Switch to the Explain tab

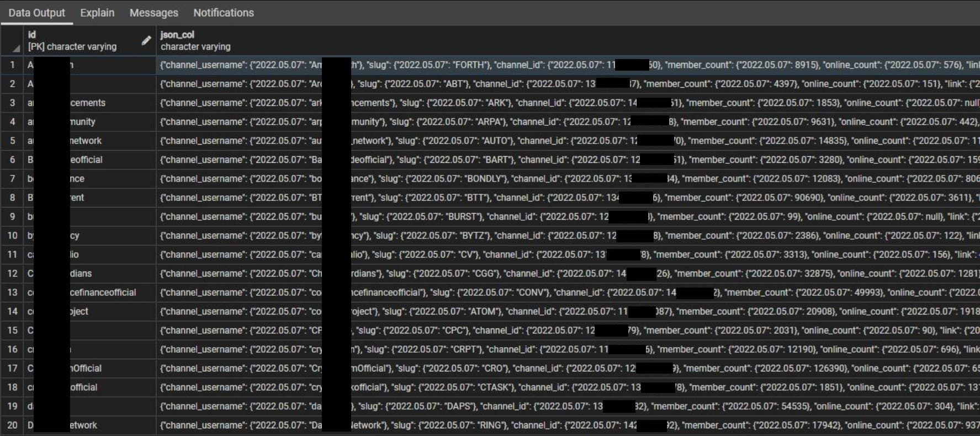coord(97,13)
